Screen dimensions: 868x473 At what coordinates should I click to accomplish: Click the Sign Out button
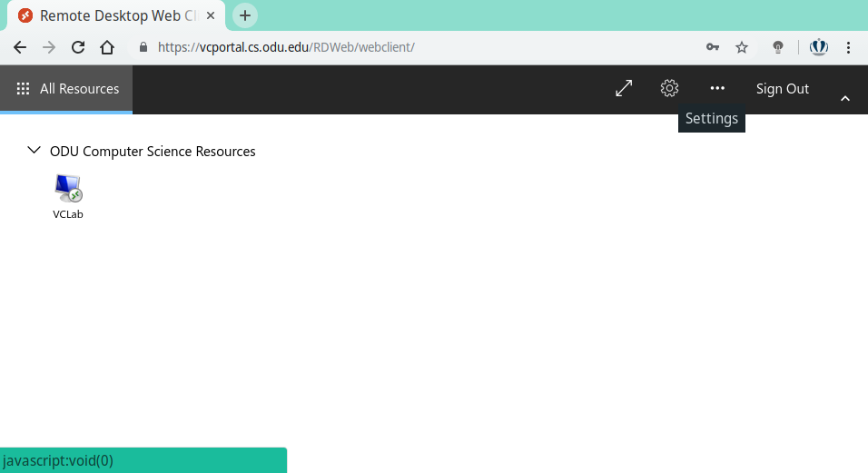coord(782,89)
